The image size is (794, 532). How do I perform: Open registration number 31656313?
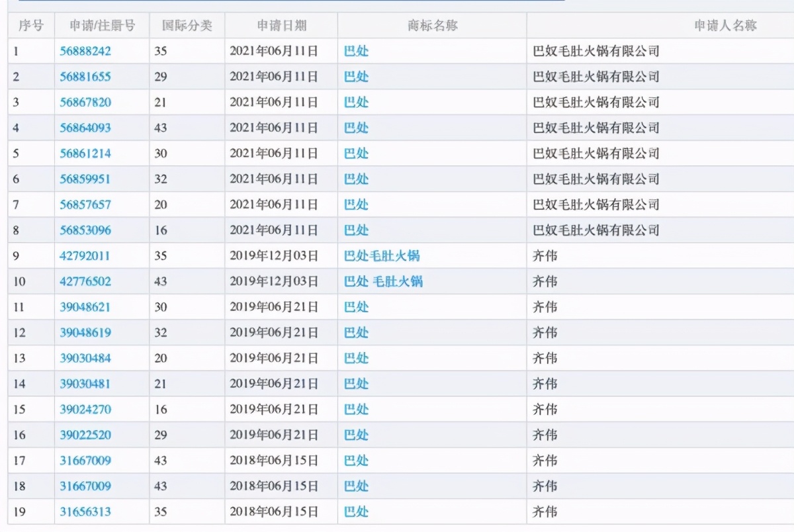85,511
